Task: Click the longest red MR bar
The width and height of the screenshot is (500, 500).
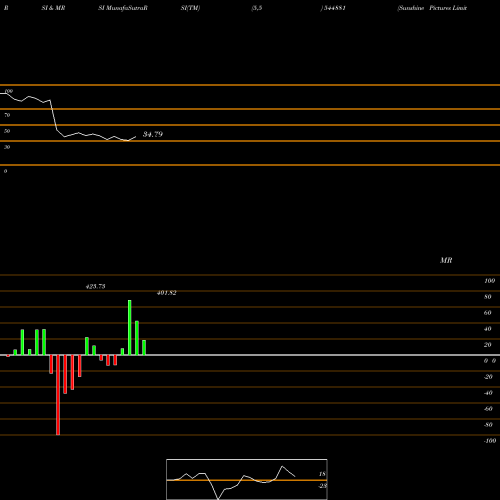Action: 58,395
